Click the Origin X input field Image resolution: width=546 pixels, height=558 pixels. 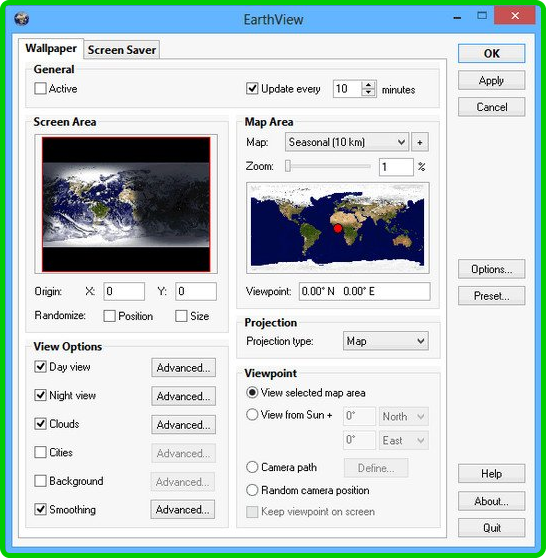(124, 291)
